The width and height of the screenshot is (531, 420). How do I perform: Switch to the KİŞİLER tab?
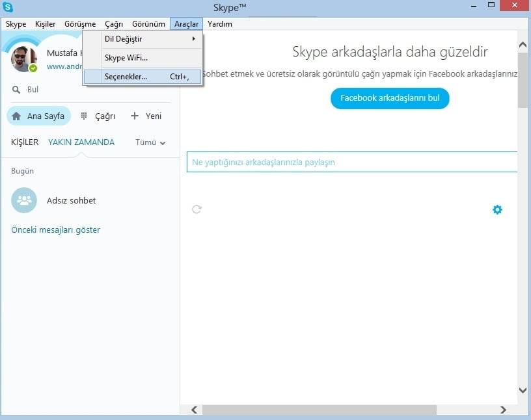coord(25,142)
